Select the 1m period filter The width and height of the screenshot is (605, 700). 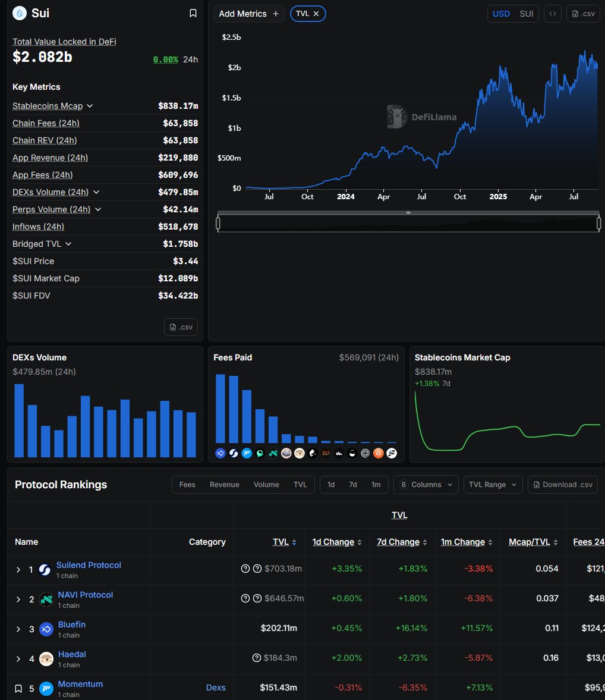click(x=376, y=485)
